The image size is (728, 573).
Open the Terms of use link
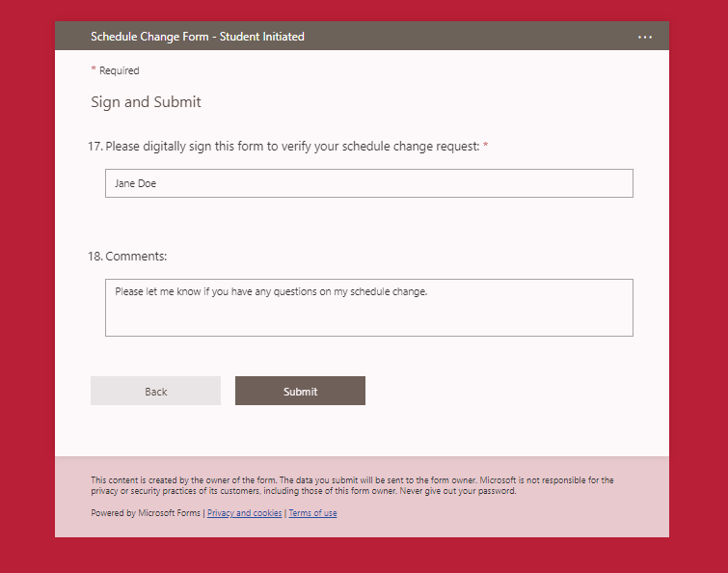313,513
